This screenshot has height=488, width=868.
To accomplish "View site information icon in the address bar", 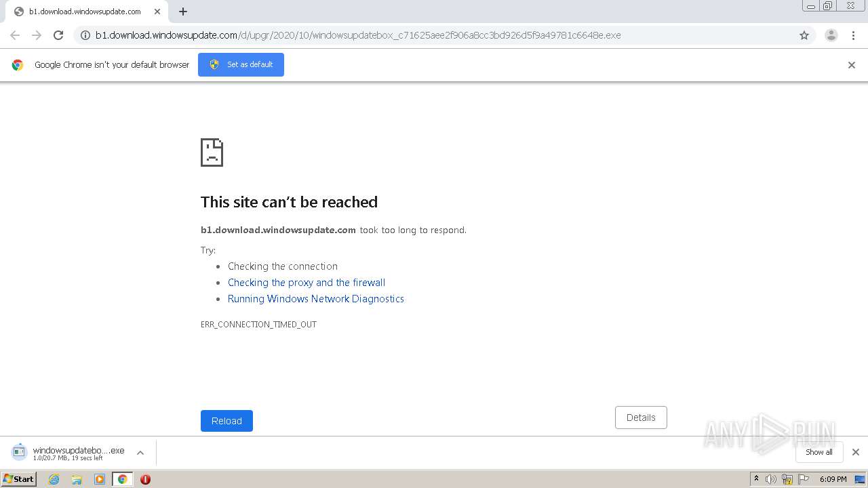I will 85,35.
